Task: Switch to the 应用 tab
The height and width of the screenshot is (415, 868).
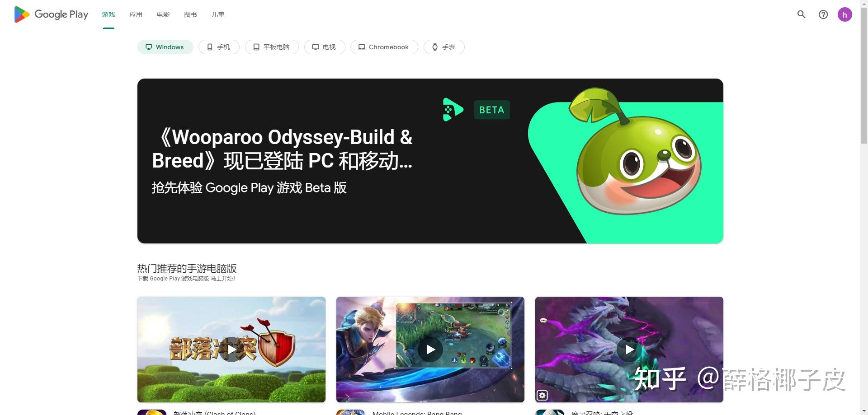Action: tap(136, 14)
